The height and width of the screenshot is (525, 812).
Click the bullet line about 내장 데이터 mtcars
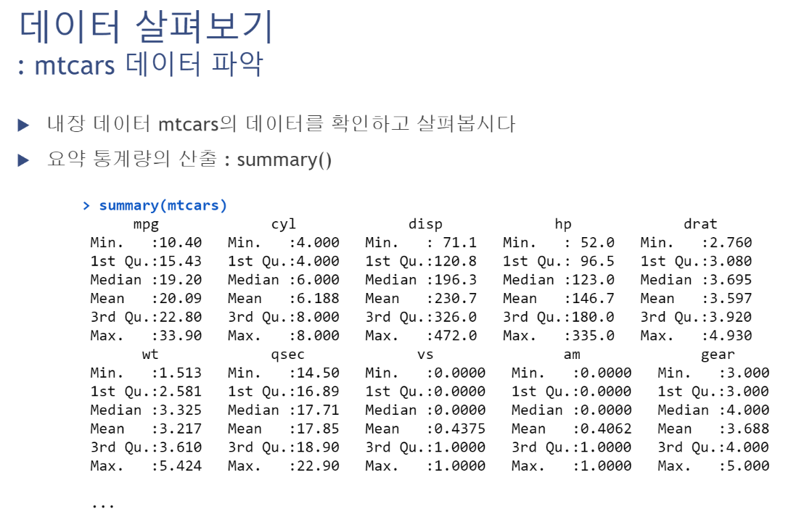tap(281, 124)
